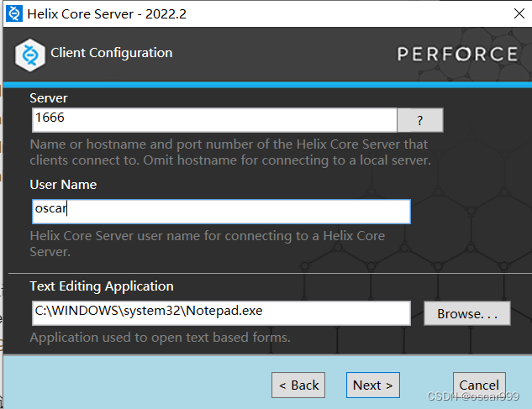The image size is (532, 409).
Task: Click the Server port input field
Action: 214,120
